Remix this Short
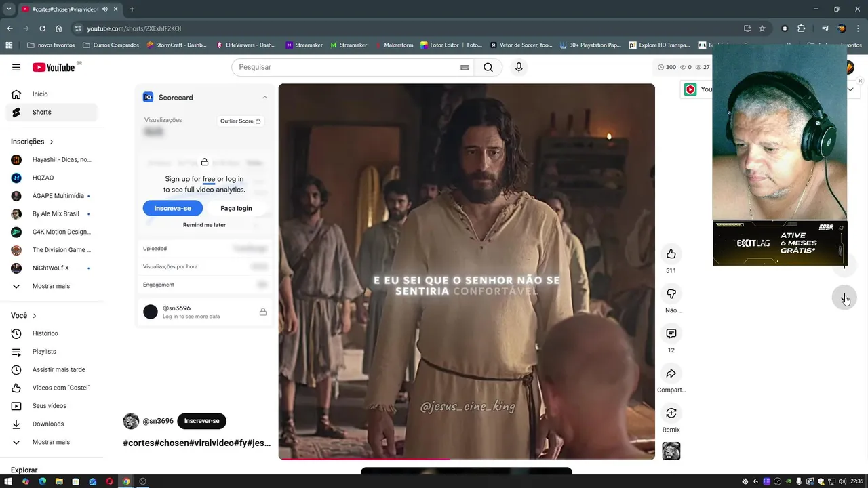The image size is (868, 488). tap(671, 413)
